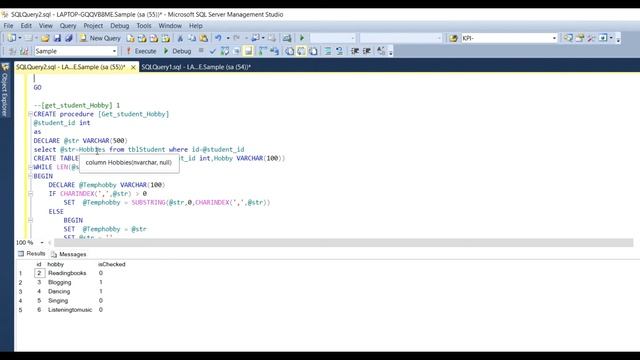Open the Object Explorer side panel
The width and height of the screenshot is (640, 360).
[x=4, y=90]
